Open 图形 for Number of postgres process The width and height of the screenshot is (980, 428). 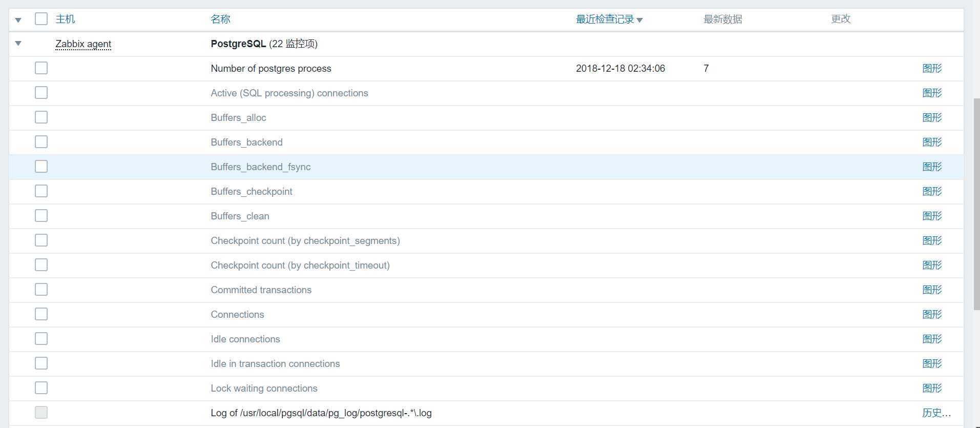(x=932, y=69)
